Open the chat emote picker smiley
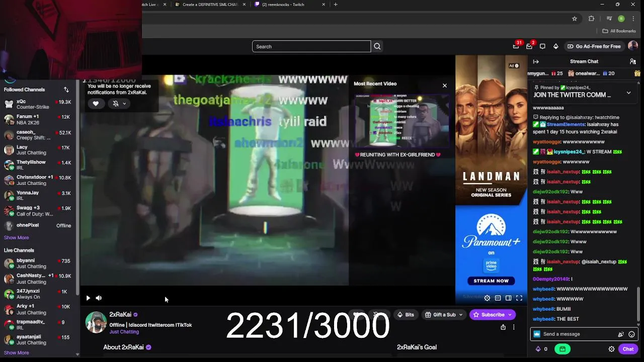The height and width of the screenshot is (362, 644). (631, 334)
